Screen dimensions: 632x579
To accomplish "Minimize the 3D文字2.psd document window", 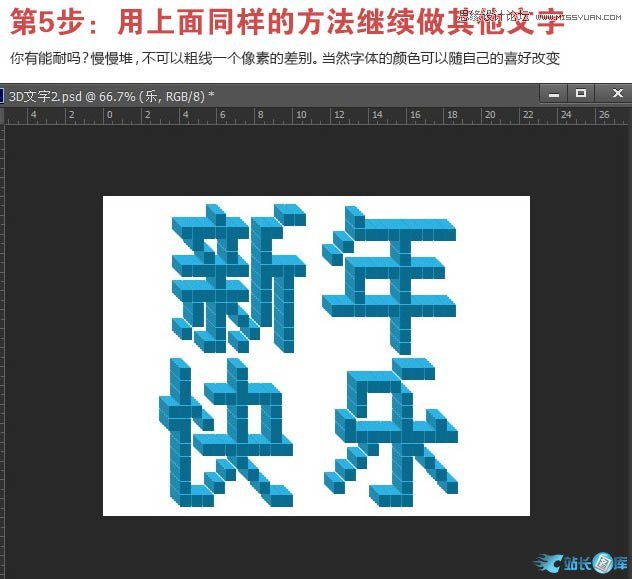I will pyautogui.click(x=549, y=94).
